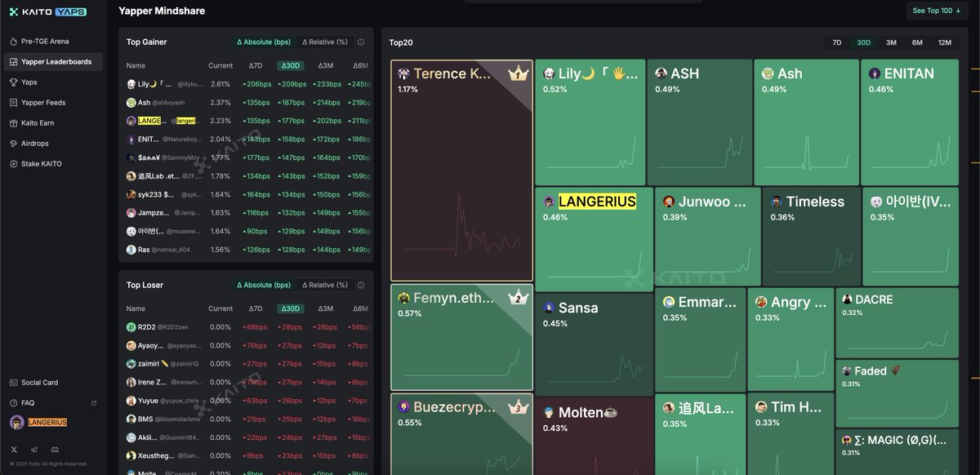
Task: Go to Yapper Feeds label
Action: click(x=43, y=103)
